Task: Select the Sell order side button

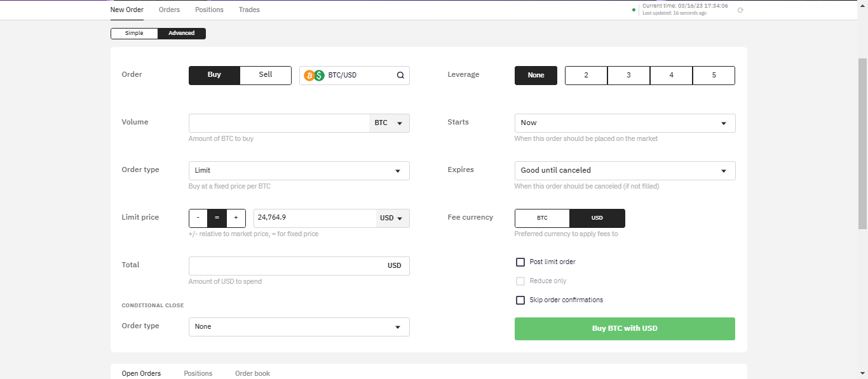Action: 266,75
